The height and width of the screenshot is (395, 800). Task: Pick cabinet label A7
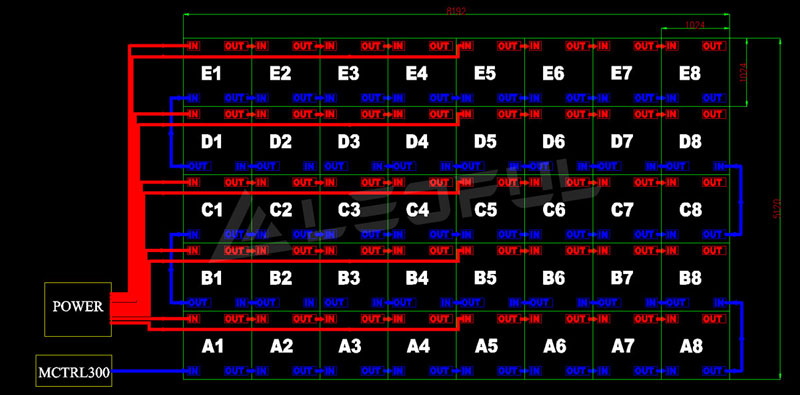coord(622,347)
